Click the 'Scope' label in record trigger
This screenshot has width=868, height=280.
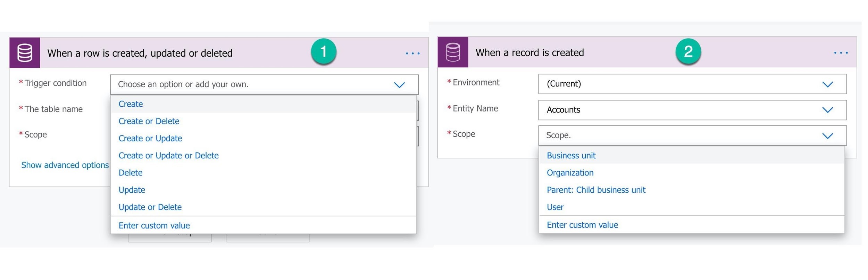click(464, 134)
